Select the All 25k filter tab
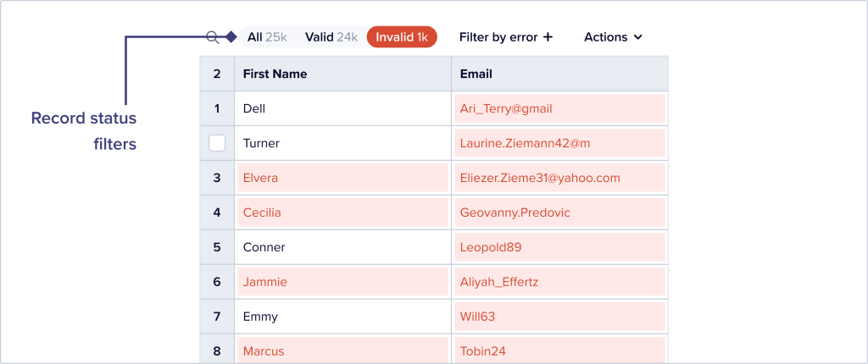This screenshot has height=364, width=868. 266,37
